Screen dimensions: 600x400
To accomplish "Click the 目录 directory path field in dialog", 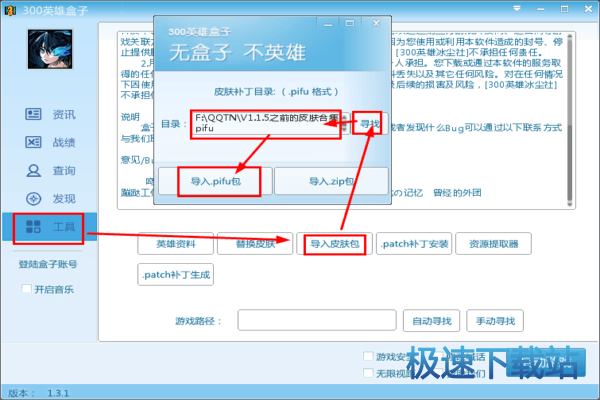I will [265, 123].
